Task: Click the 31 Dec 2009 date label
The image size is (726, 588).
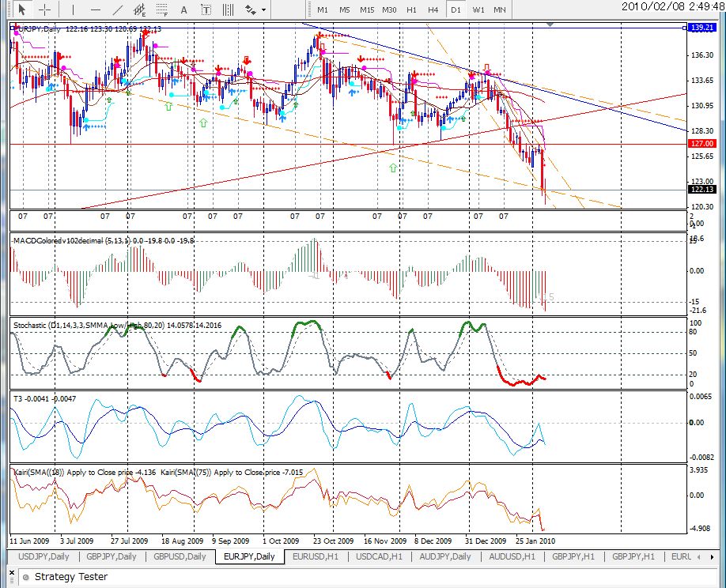Action: point(486,541)
